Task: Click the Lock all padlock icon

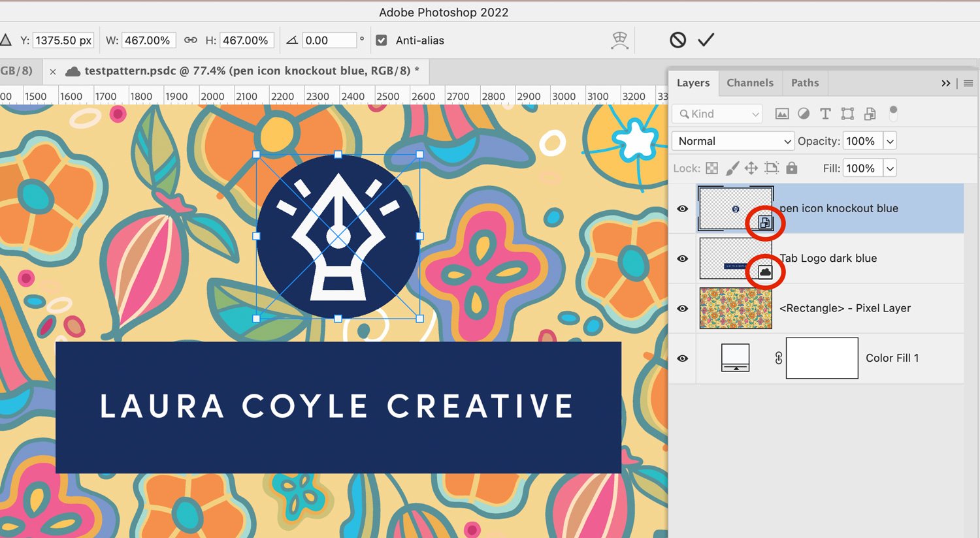Action: pyautogui.click(x=791, y=168)
